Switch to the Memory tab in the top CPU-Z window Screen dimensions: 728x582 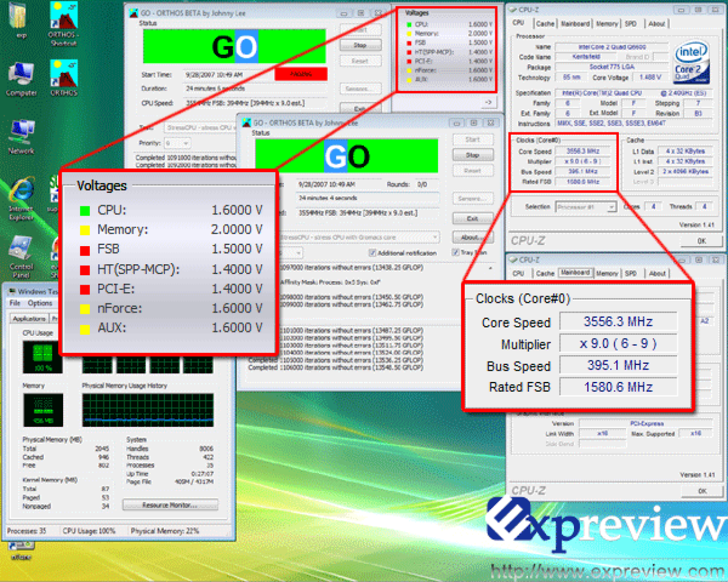tap(607, 24)
